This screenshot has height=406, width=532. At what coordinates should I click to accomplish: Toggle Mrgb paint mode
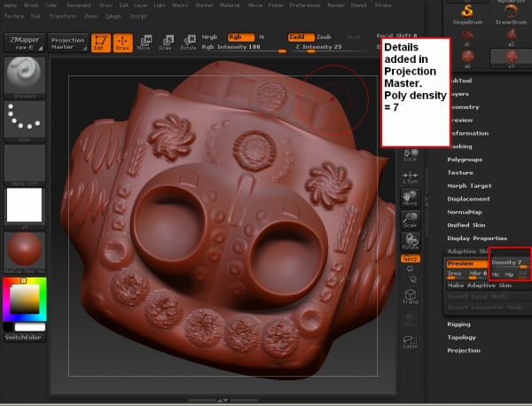coord(209,37)
